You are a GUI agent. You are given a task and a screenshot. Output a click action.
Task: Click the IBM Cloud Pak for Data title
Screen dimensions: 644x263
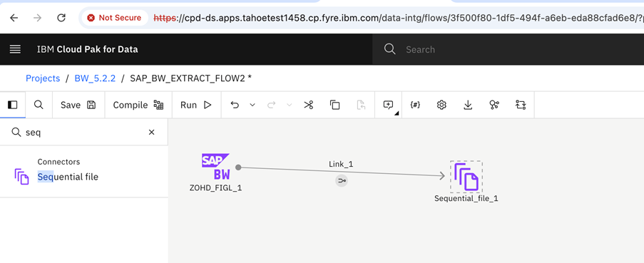tap(88, 50)
